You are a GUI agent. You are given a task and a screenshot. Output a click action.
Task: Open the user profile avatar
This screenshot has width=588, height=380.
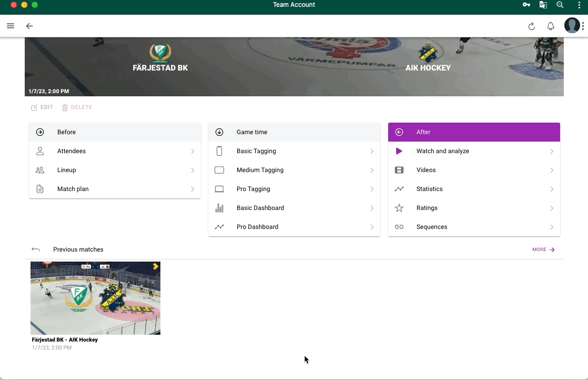tap(572, 25)
